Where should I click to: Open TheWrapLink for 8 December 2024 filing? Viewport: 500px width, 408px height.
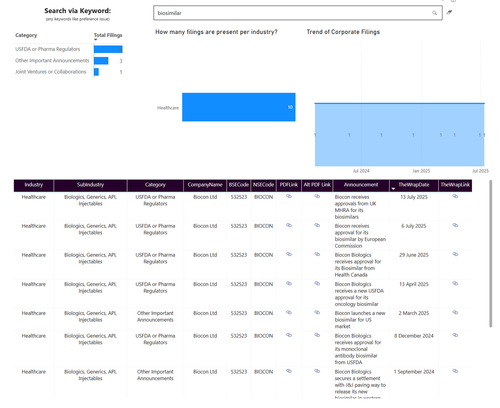[x=455, y=335]
